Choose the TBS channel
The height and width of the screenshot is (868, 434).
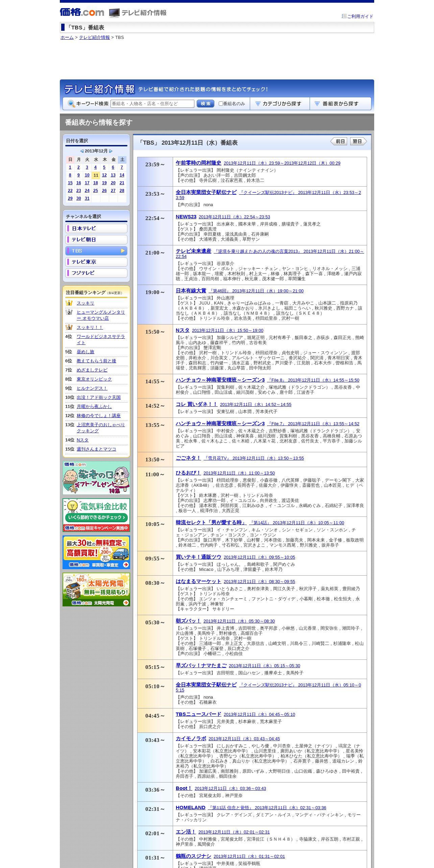pyautogui.click(x=96, y=251)
